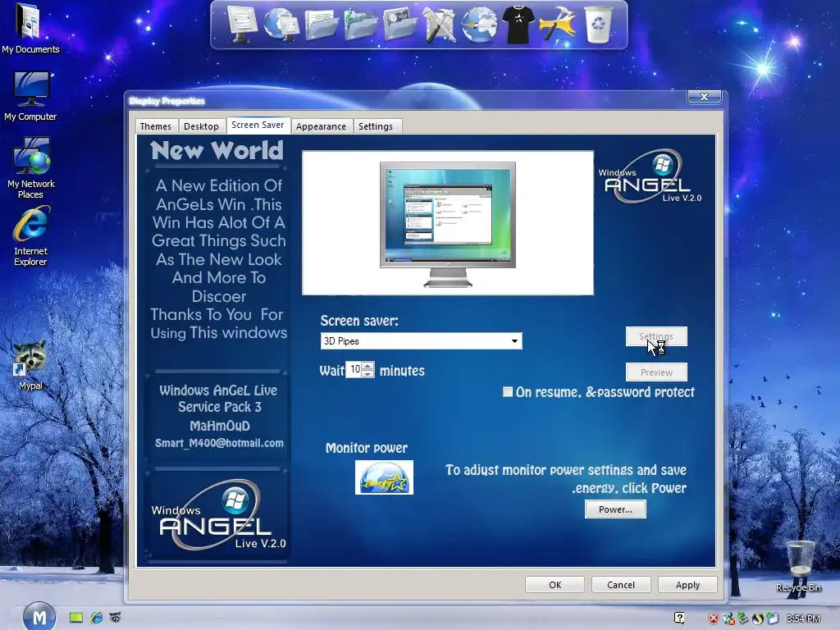Click the Preview button

656,372
